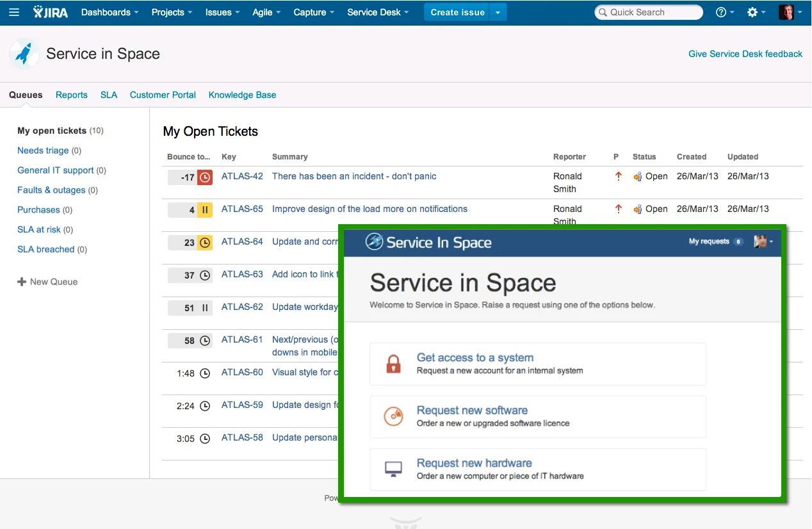This screenshot has width=812, height=529.
Task: Expand the Issues dropdown menu
Action: pos(222,12)
